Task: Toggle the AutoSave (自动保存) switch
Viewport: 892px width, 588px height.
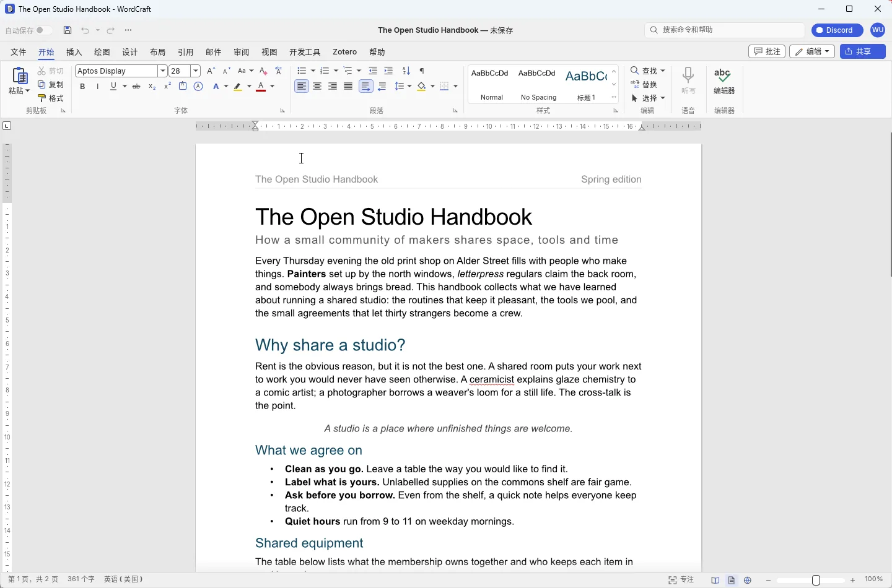Action: click(x=43, y=30)
